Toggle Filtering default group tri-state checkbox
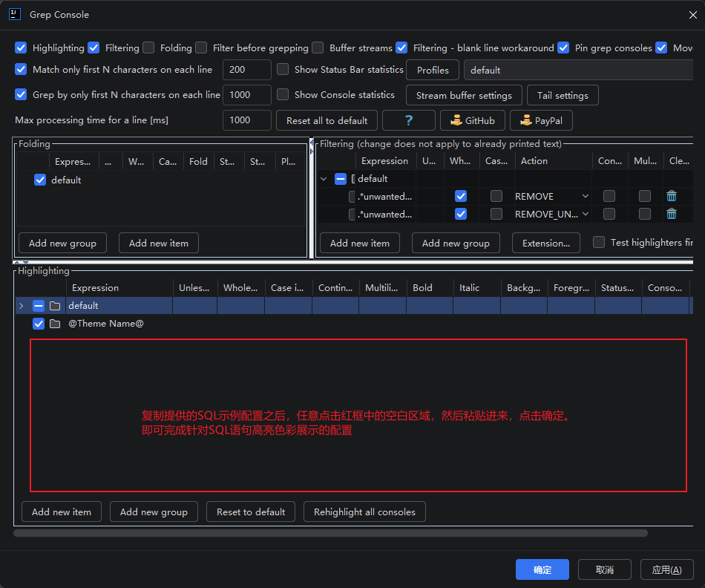 [x=341, y=179]
